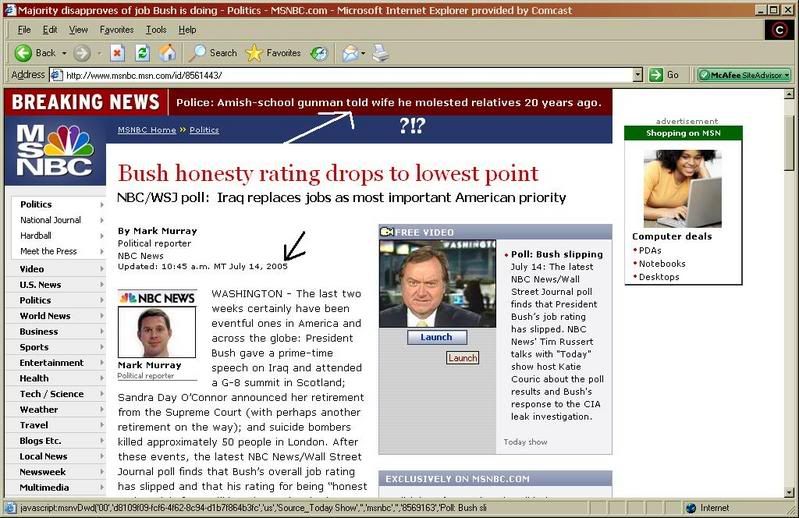Click the Internet Explorer title bar icon
Image resolution: width=799 pixels, height=518 pixels.
coord(10,10)
